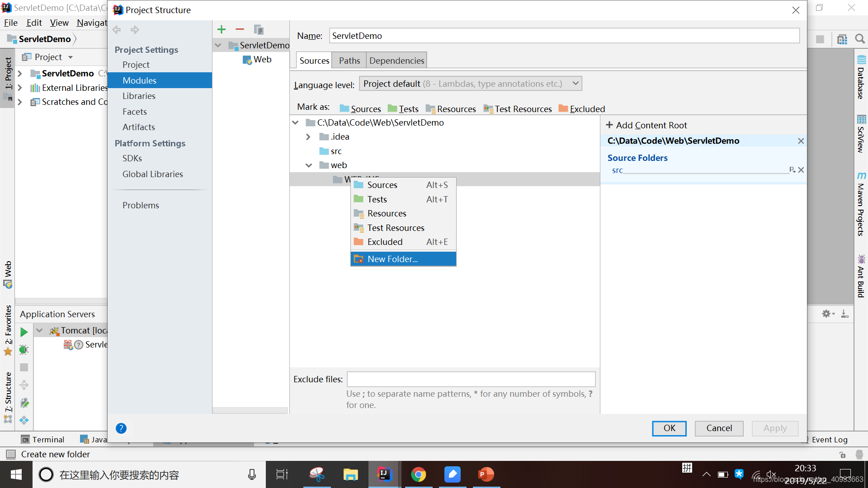Click the Exclude files input field
The height and width of the screenshot is (488, 868).
[x=471, y=379]
